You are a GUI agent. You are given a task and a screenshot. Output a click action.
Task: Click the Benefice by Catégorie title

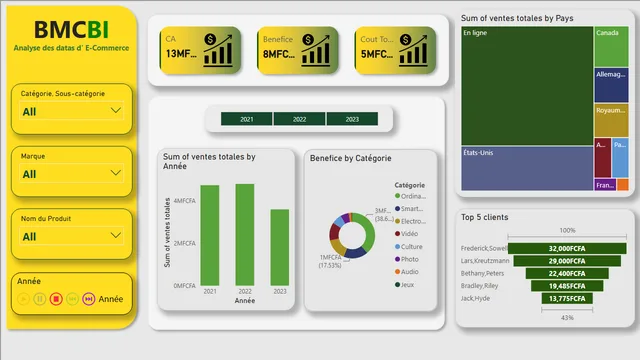[x=351, y=158]
